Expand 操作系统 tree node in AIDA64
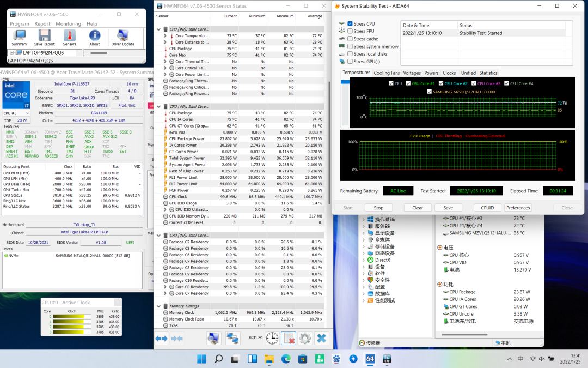 point(363,219)
